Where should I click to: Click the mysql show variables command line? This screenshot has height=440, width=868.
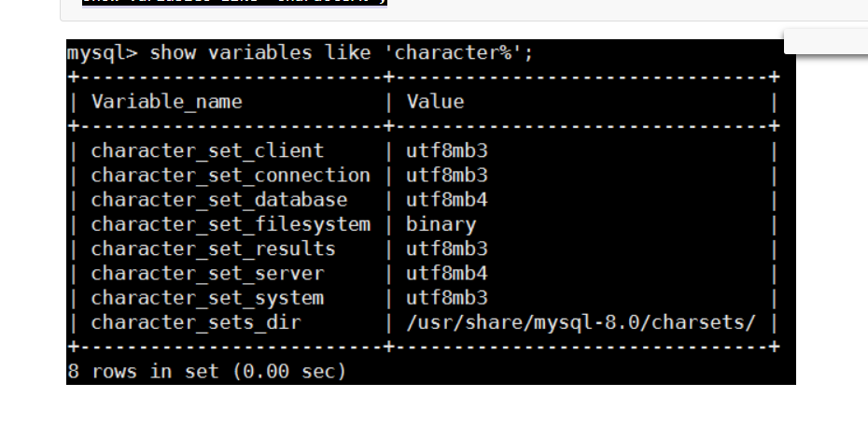[300, 52]
